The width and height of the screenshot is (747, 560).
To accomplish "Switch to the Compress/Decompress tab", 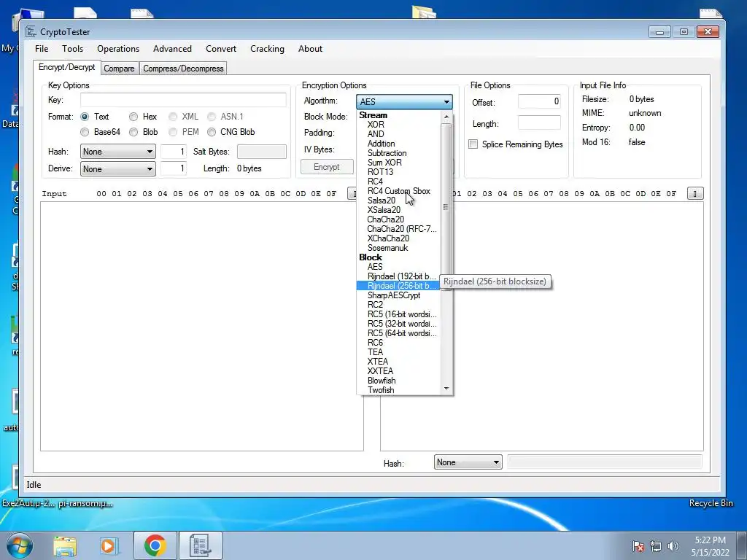I will pos(183,69).
